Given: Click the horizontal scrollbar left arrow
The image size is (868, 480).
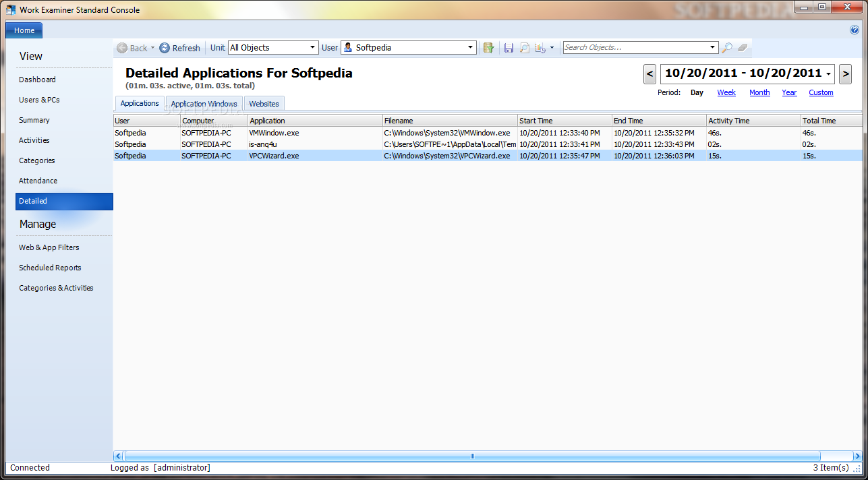Looking at the screenshot, I should coord(118,456).
